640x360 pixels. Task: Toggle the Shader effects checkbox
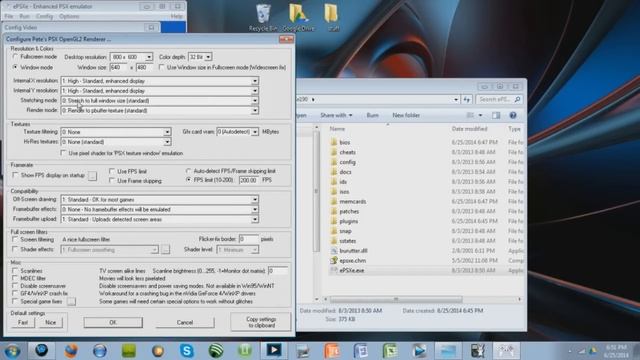pos(16,249)
